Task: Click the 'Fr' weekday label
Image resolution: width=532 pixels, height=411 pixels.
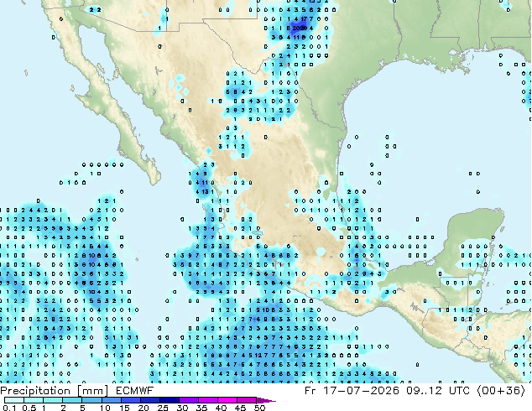Action: [310, 391]
